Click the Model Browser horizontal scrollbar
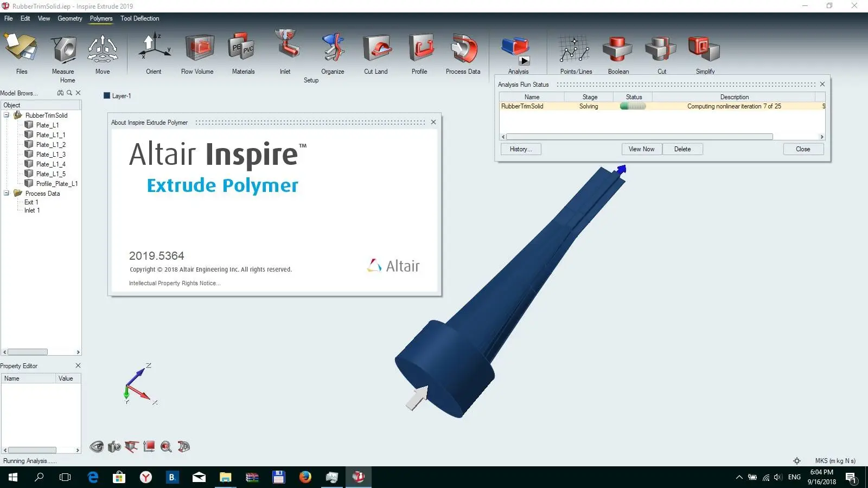This screenshot has height=488, width=868. pyautogui.click(x=28, y=352)
